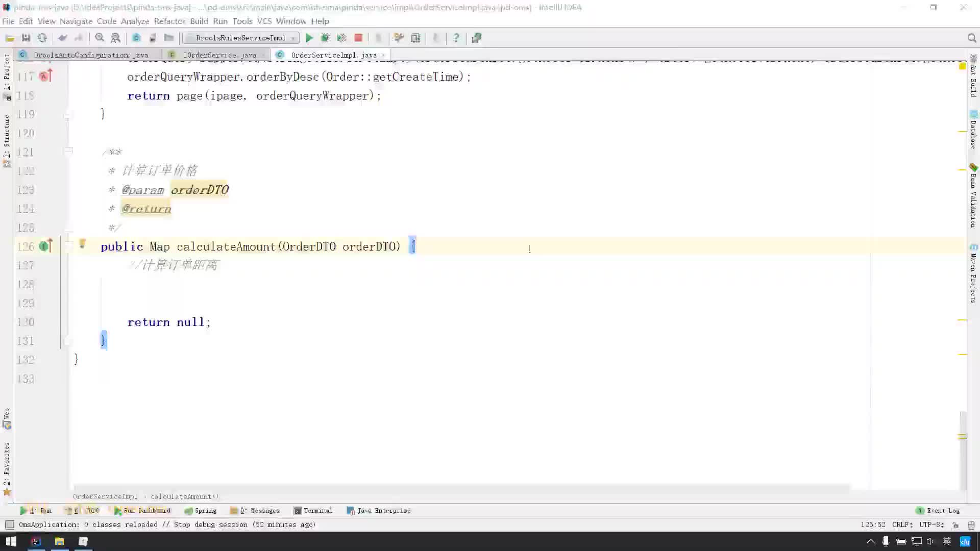Image resolution: width=980 pixels, height=551 pixels.
Task: Open the VCS menu
Action: click(x=264, y=21)
